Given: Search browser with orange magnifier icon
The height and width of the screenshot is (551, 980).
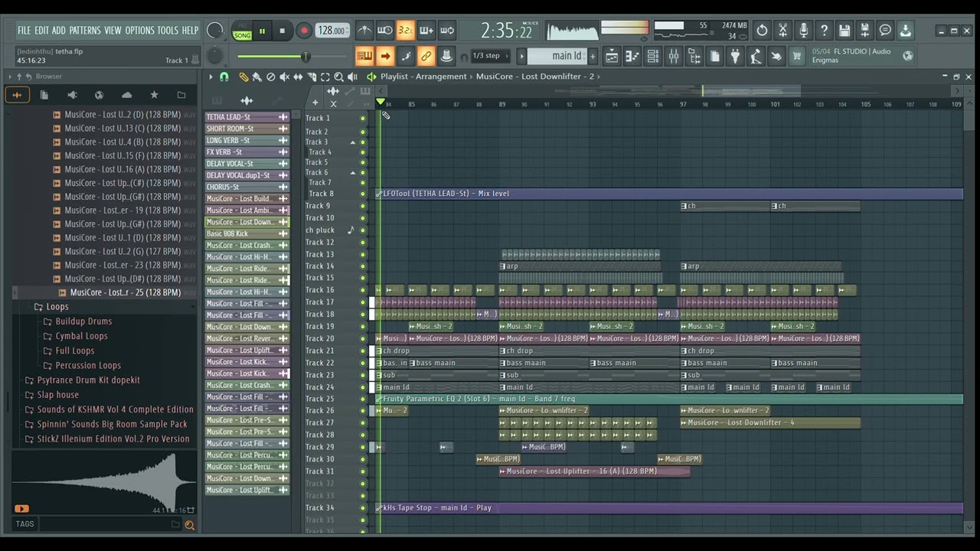Looking at the screenshot, I should [189, 524].
